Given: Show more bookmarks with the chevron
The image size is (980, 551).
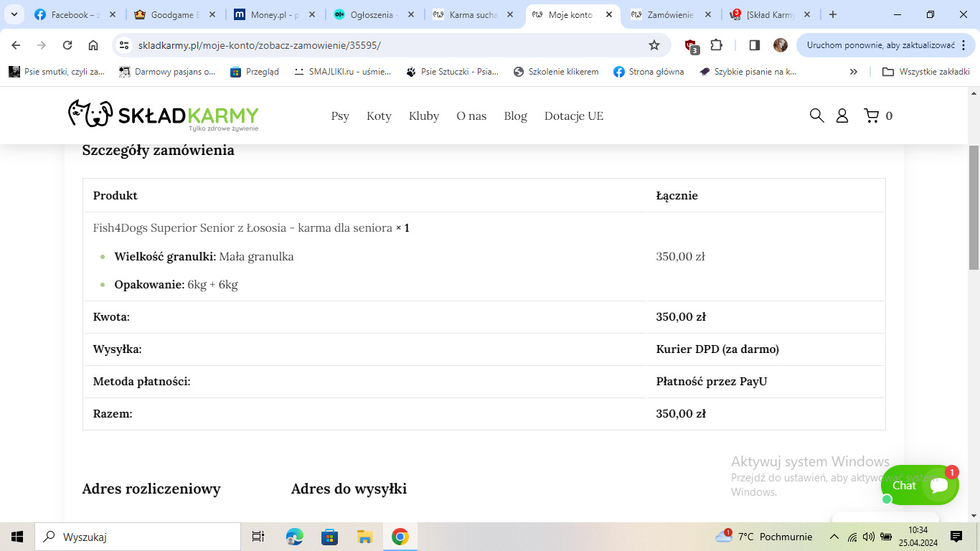Looking at the screenshot, I should point(853,72).
